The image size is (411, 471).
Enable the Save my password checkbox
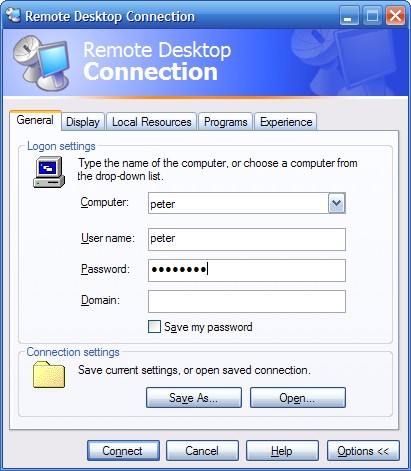coord(154,327)
